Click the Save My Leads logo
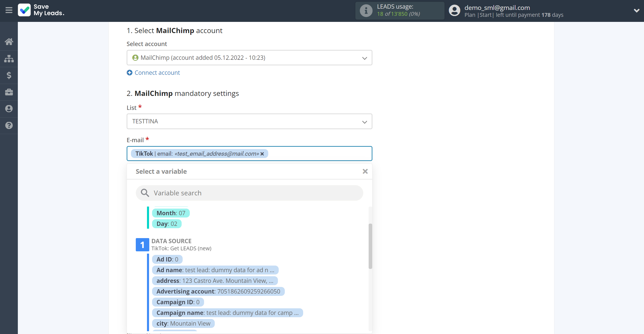 coord(41,10)
